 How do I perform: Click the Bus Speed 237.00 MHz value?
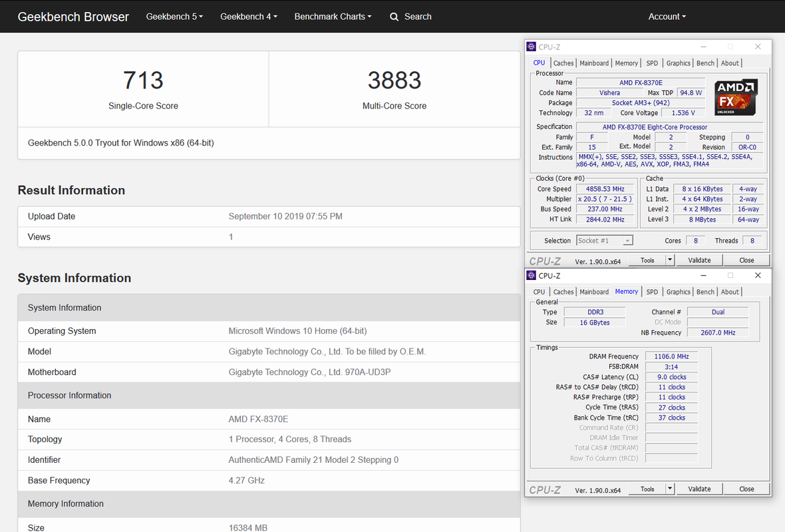[605, 209]
